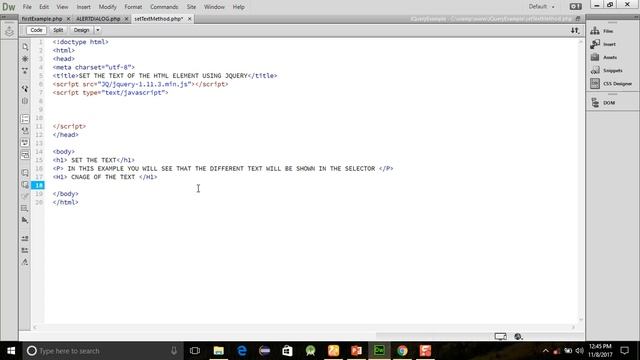This screenshot has width=640, height=360.
Task: Collapse the right panel dock double-arrow
Action: [x=636, y=17]
